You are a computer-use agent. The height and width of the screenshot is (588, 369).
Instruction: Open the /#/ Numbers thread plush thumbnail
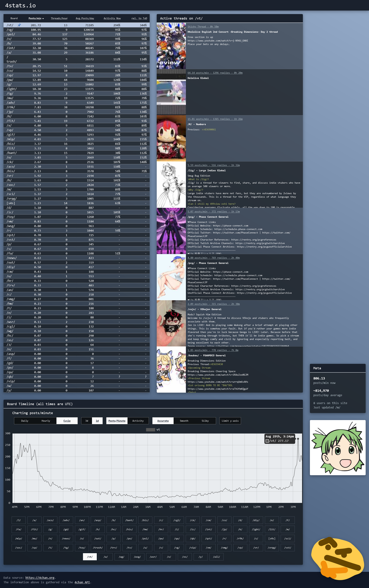pyautogui.click(x=171, y=138)
